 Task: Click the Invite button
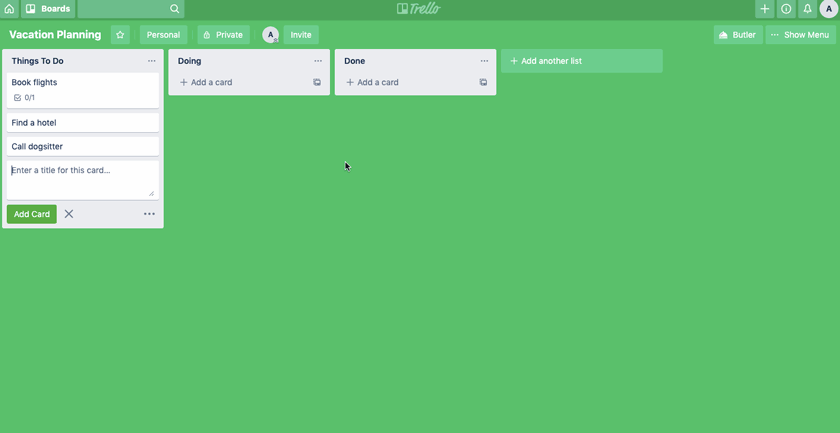click(x=300, y=35)
